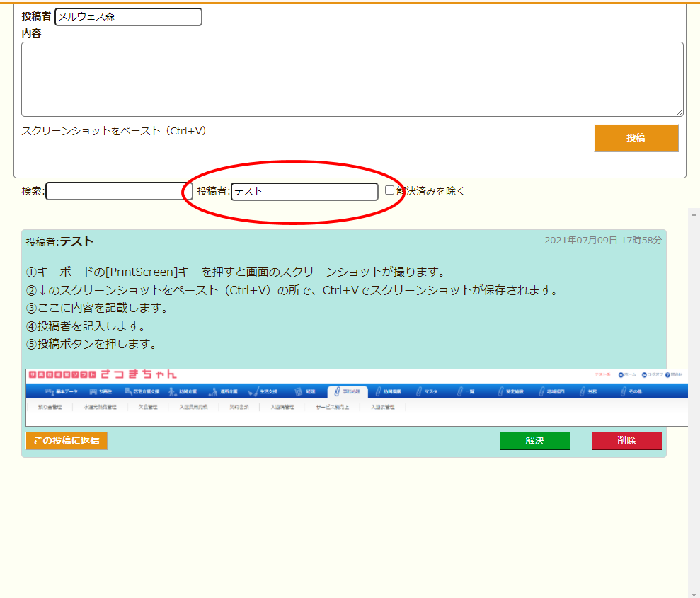
Task: Click the scrollbar down arrow at the bottom right
Action: (694, 593)
